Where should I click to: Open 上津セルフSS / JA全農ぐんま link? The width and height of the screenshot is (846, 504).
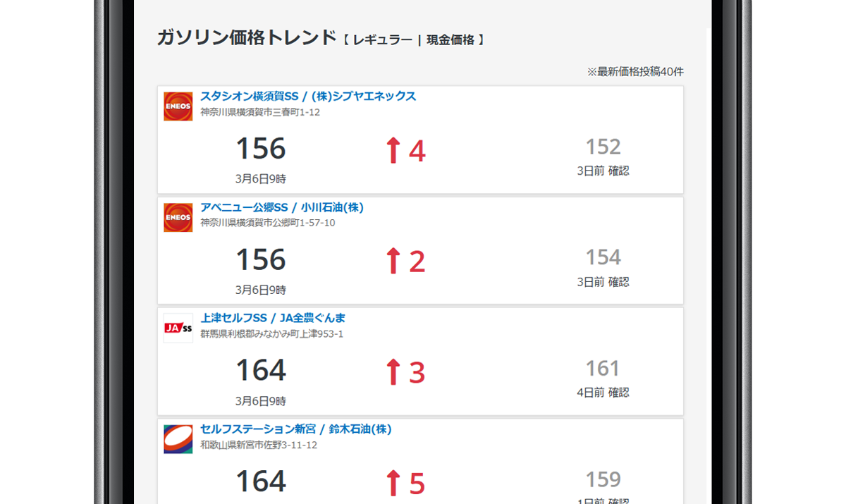(x=273, y=318)
